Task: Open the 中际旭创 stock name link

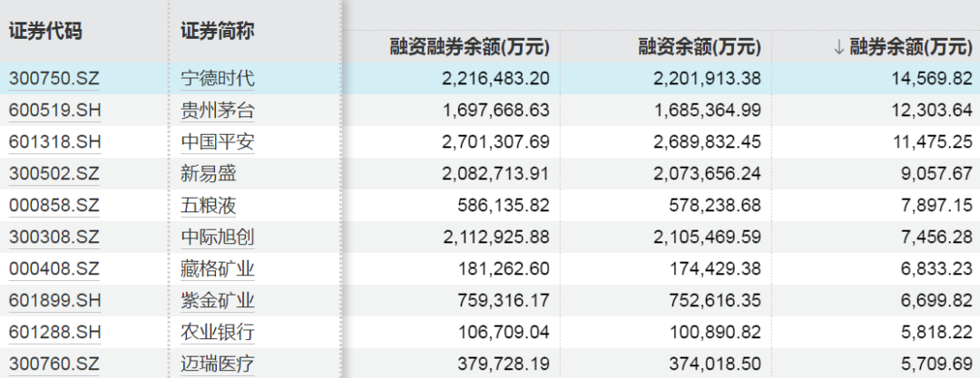Action: point(218,237)
